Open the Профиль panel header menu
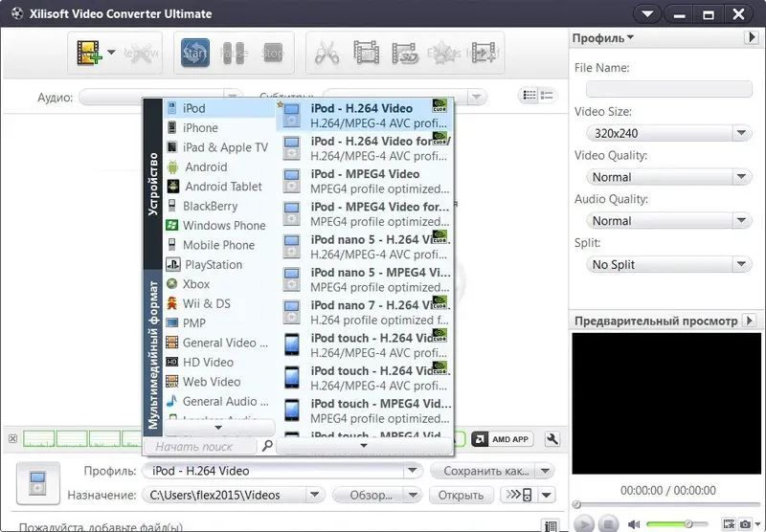The image size is (766, 532). [x=603, y=37]
